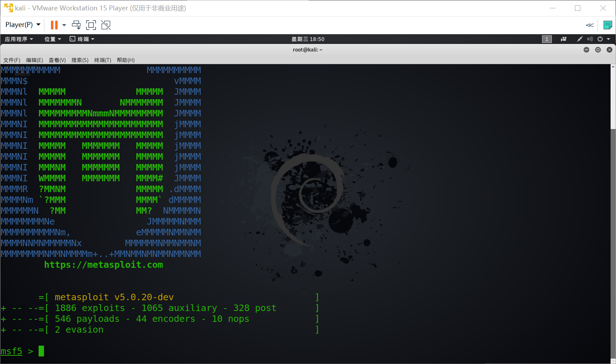This screenshot has height=364, width=616.
Task: Open the sticky note panel icon in VMware
Action: [x=608, y=25]
